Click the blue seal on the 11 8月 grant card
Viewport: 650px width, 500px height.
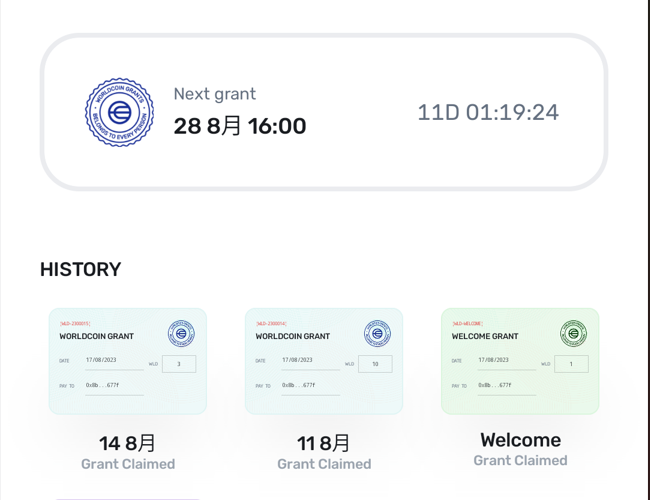click(x=377, y=333)
